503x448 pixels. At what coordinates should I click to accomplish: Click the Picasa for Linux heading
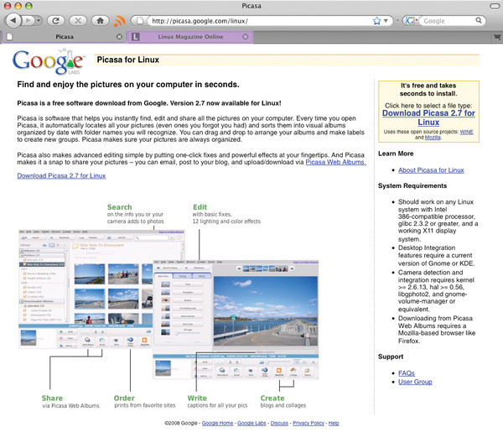point(128,60)
